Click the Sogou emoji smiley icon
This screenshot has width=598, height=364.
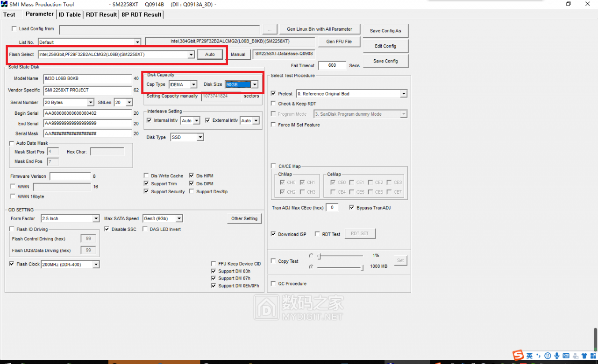tap(548, 356)
